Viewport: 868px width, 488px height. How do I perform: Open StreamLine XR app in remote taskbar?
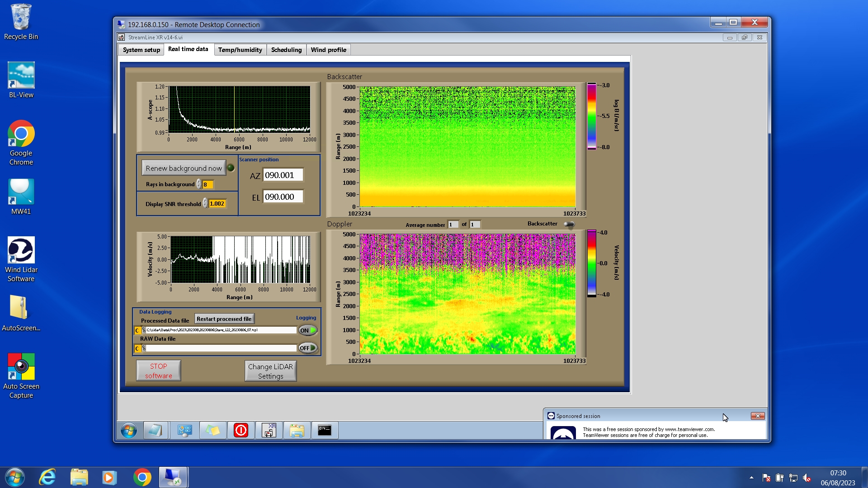(269, 431)
